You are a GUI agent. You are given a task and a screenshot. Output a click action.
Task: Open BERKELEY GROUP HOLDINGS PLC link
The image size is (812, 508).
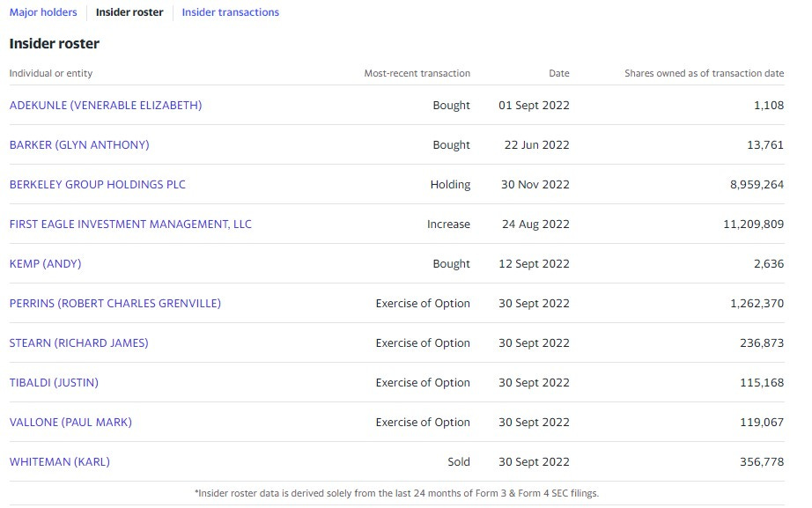coord(98,184)
